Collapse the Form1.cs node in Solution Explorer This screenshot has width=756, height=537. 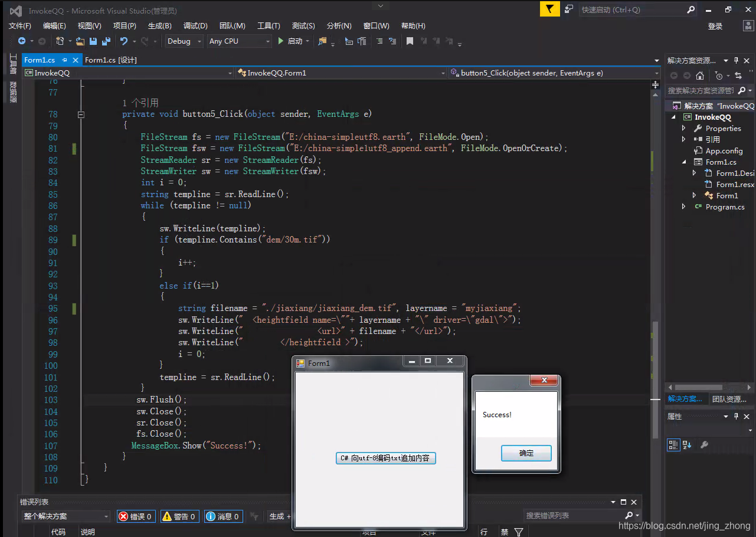pyautogui.click(x=684, y=162)
